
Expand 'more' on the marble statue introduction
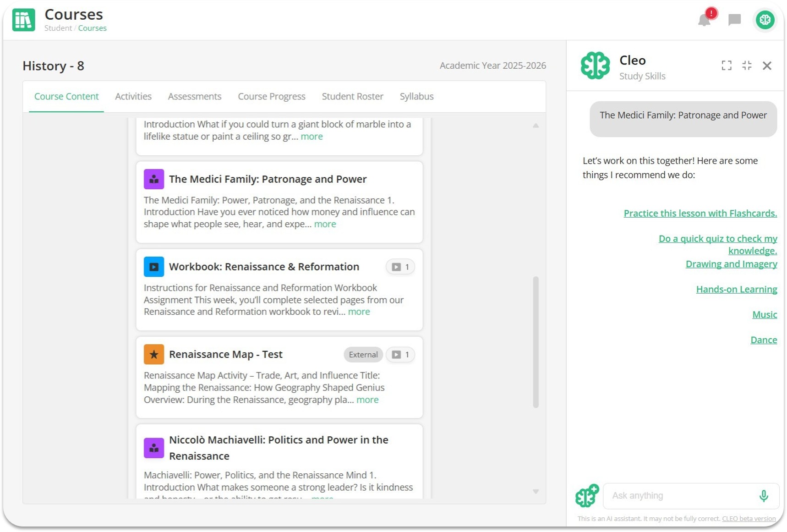[312, 137]
